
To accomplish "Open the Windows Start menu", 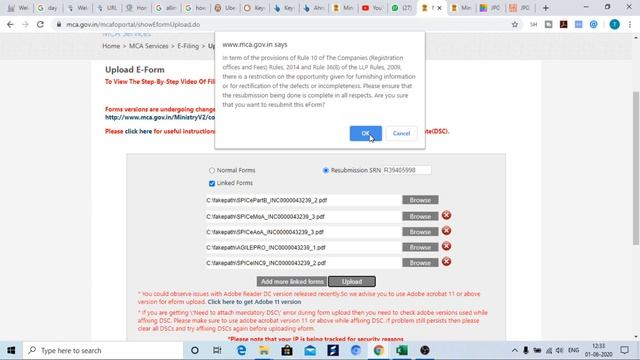I will (11, 350).
